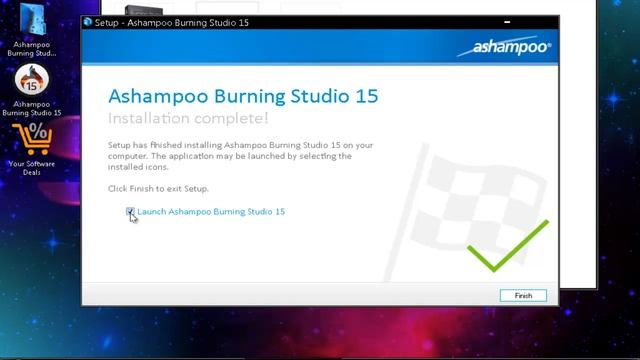Click the 'Installation complete!' text
Image resolution: width=640 pixels, height=360 pixels.
pyautogui.click(x=188, y=118)
